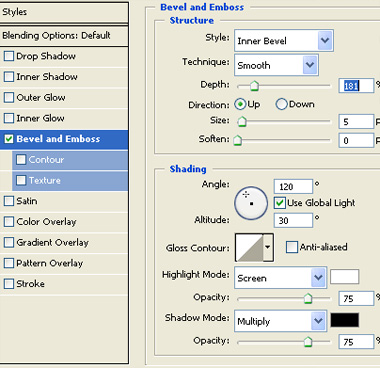This screenshot has width=380, height=368.
Task: Click the Depth slider handle
Action: coord(254,86)
